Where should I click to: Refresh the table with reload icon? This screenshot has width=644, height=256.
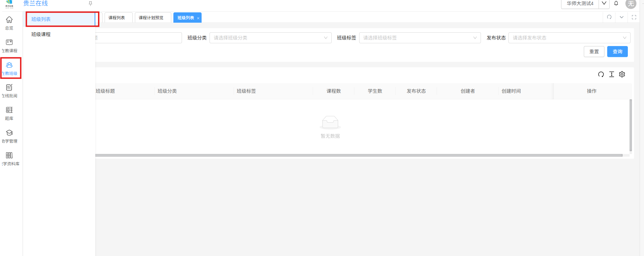coord(601,74)
